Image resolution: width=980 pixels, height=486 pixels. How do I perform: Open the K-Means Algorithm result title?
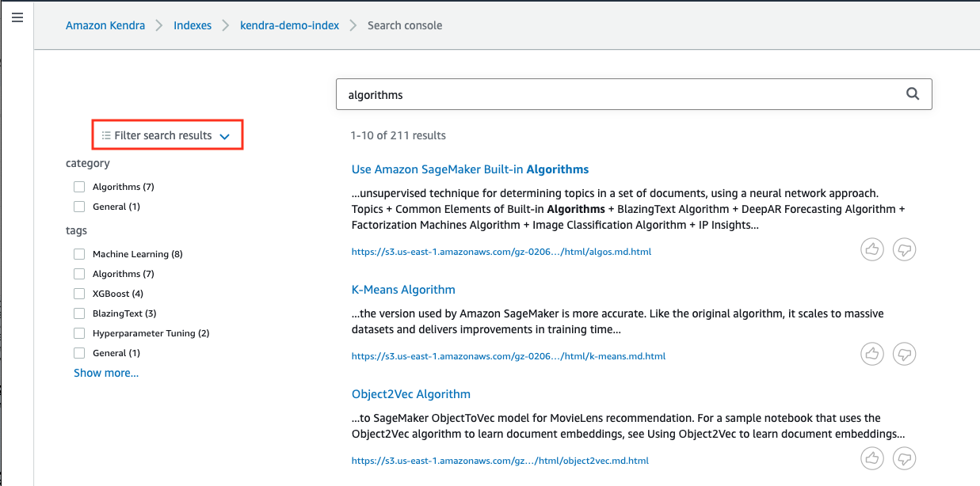click(403, 290)
